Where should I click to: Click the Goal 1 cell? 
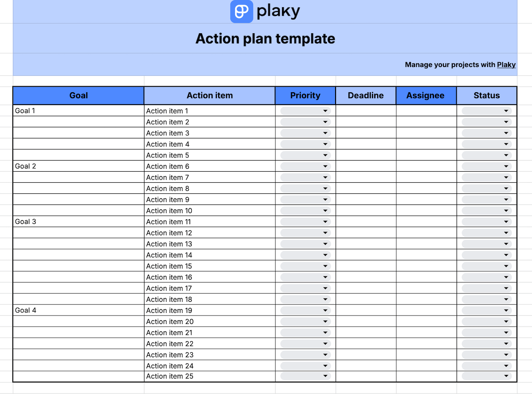tap(78, 111)
